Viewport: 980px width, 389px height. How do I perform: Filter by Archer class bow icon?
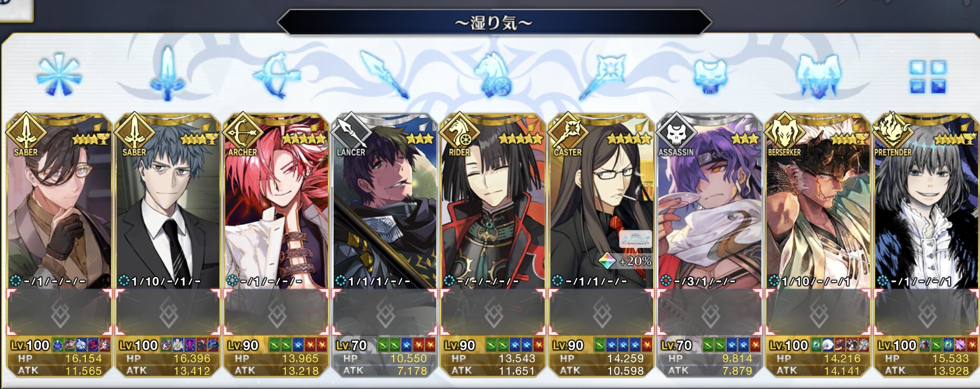coord(276,75)
